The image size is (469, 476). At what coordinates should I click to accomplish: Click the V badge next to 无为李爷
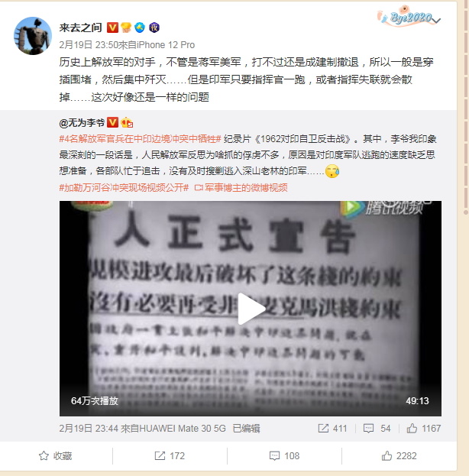point(112,122)
